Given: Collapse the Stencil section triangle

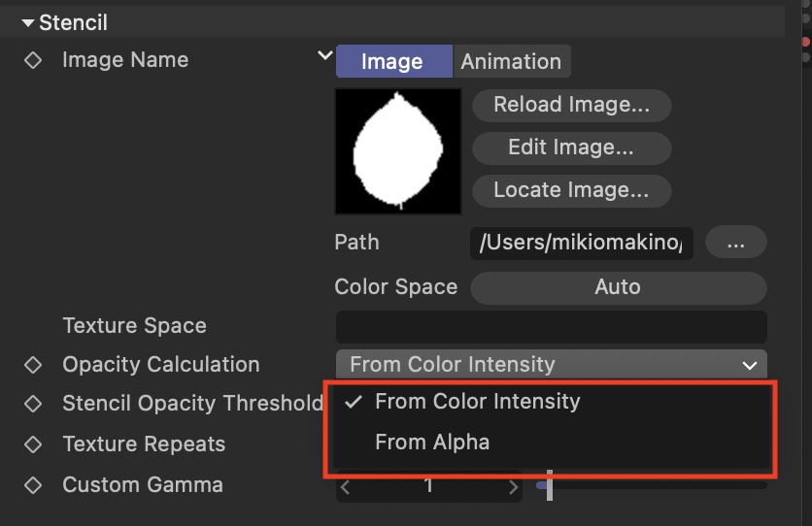Looking at the screenshot, I should tap(28, 22).
